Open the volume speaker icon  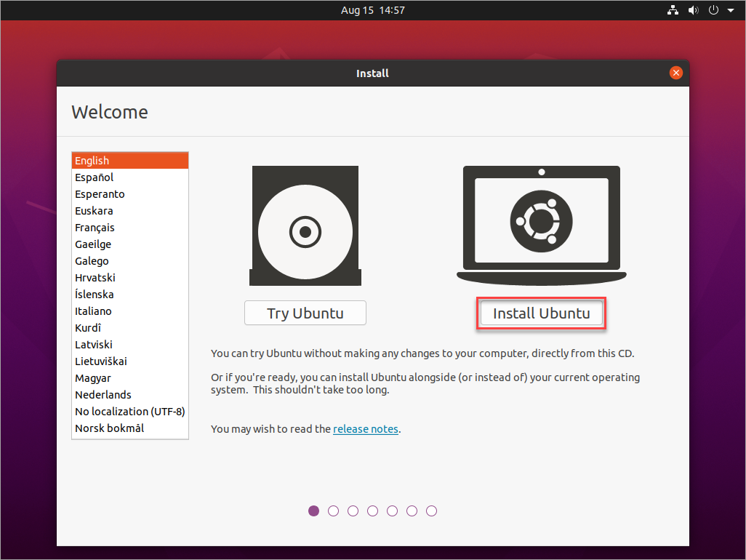(693, 10)
